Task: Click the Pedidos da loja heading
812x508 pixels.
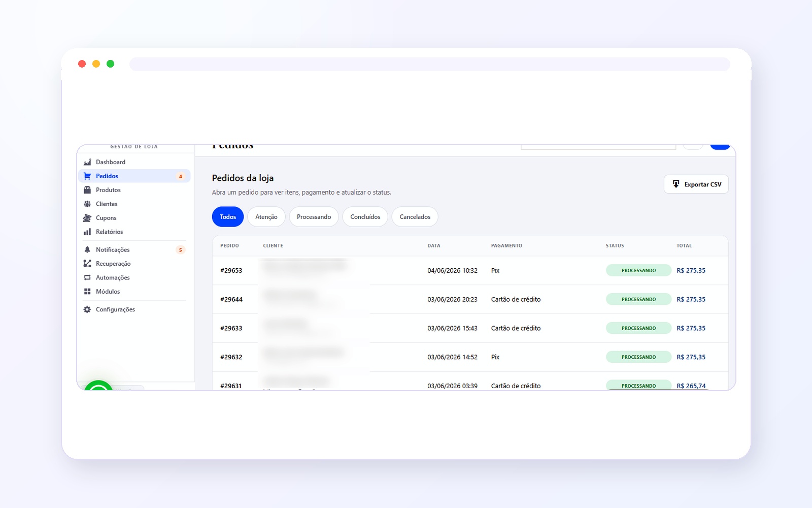Action: coord(243,178)
